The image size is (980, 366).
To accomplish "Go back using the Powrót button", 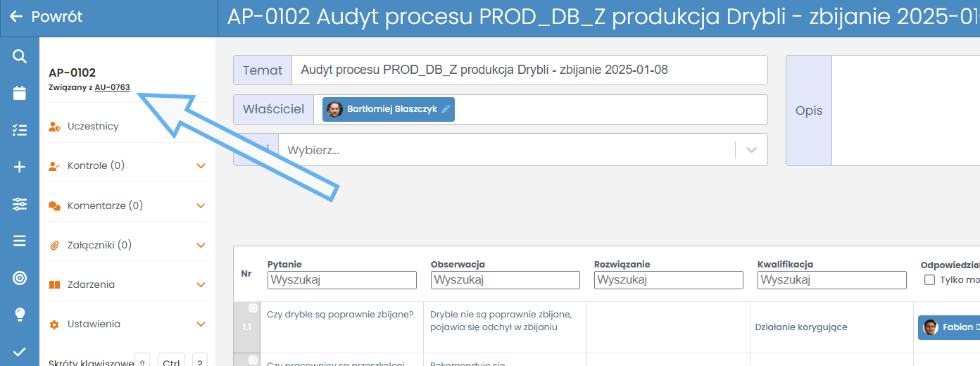I will pos(46,17).
